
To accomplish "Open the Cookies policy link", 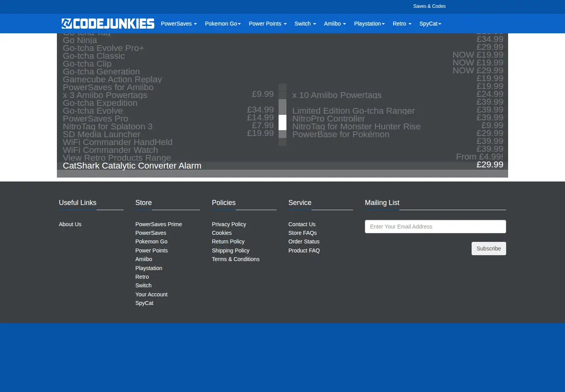I will [222, 233].
